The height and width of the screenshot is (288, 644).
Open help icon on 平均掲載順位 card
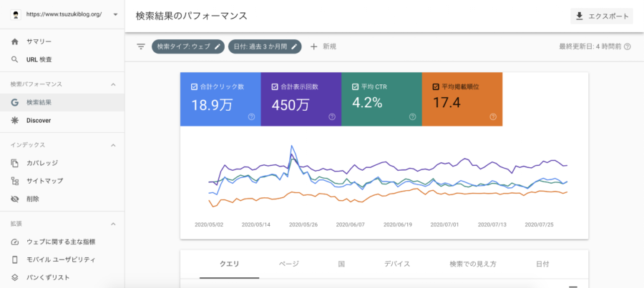point(493,117)
